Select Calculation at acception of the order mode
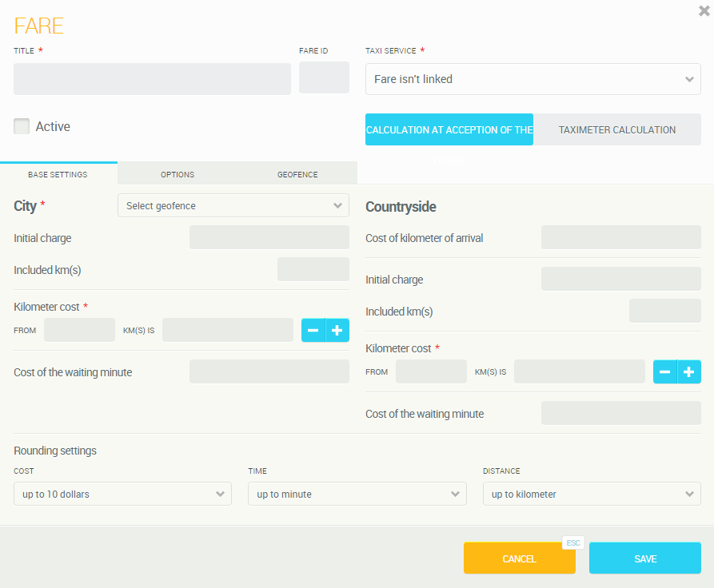Screen dimensions: 714x588 coord(449,129)
